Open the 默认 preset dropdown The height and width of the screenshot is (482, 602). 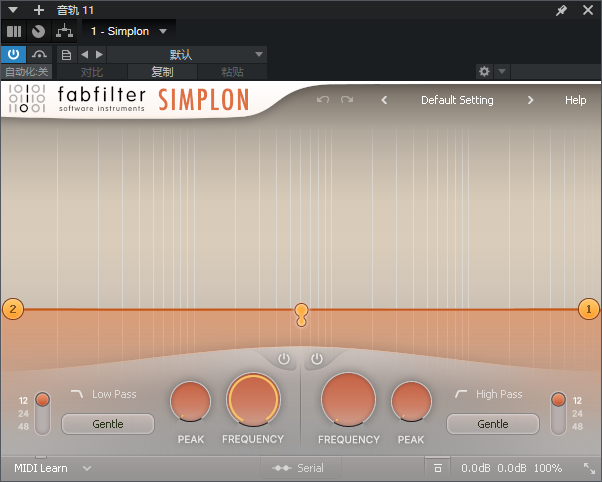(x=187, y=55)
